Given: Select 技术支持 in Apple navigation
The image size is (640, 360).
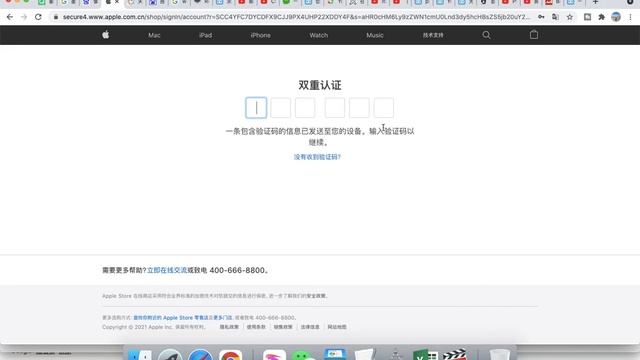Looking at the screenshot, I should 433,35.
